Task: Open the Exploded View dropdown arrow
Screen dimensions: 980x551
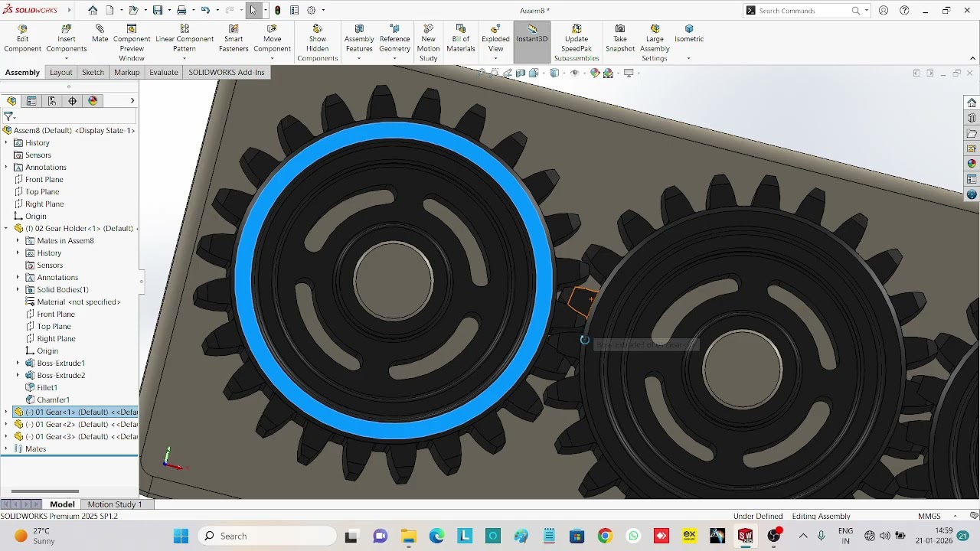Action: point(495,59)
